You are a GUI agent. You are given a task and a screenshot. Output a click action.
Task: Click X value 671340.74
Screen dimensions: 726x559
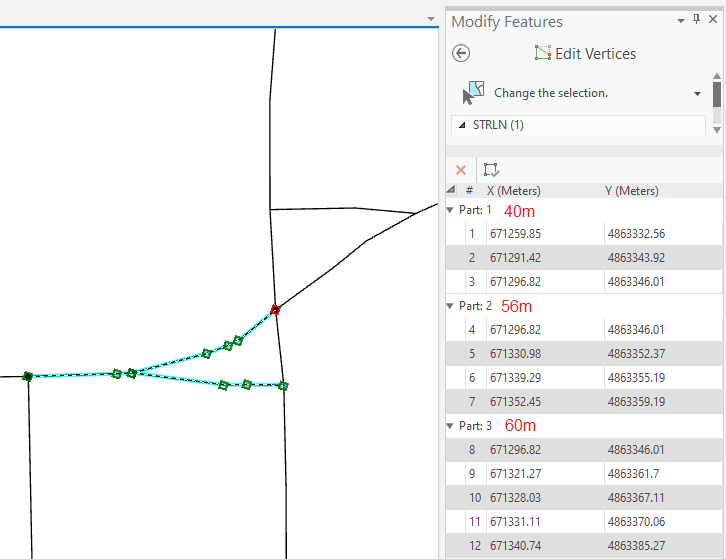pos(515,546)
